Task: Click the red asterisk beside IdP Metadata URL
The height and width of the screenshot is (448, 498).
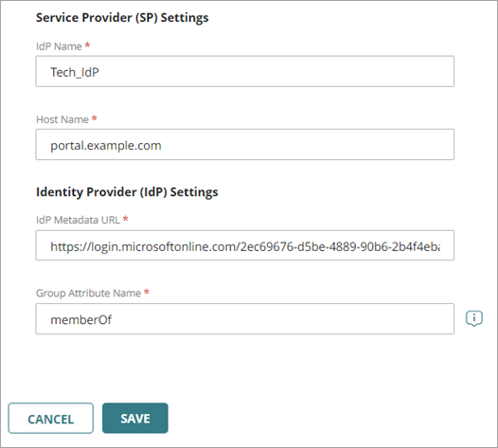Action: (x=126, y=219)
